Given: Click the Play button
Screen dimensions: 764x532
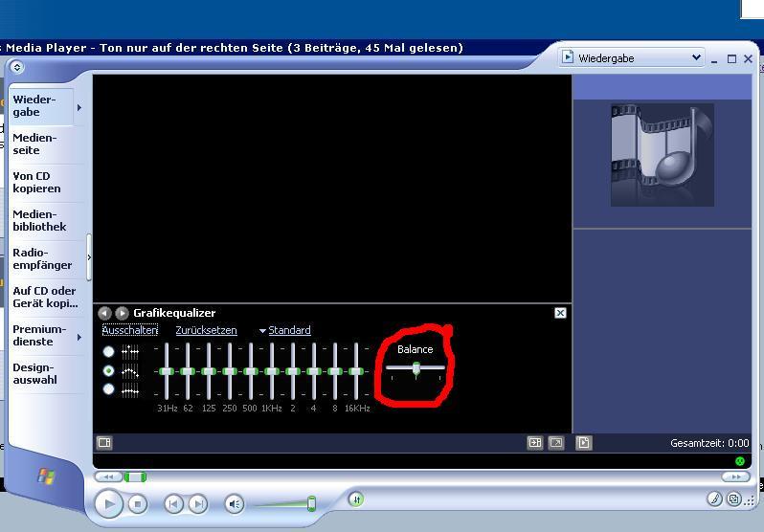Looking at the screenshot, I should [108, 503].
